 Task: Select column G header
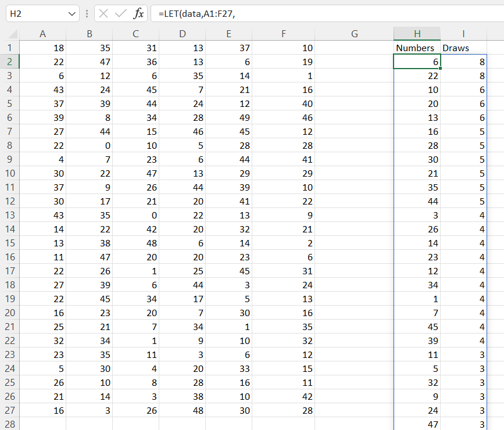[x=354, y=34]
